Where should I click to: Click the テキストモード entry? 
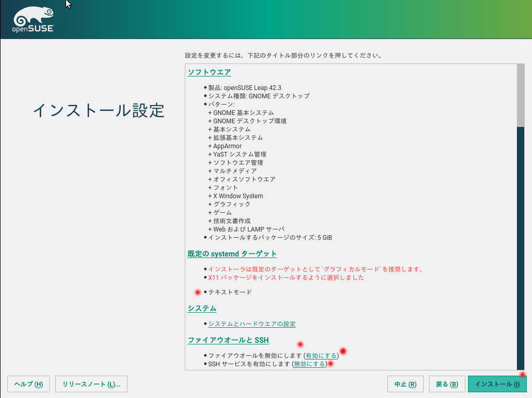230,292
